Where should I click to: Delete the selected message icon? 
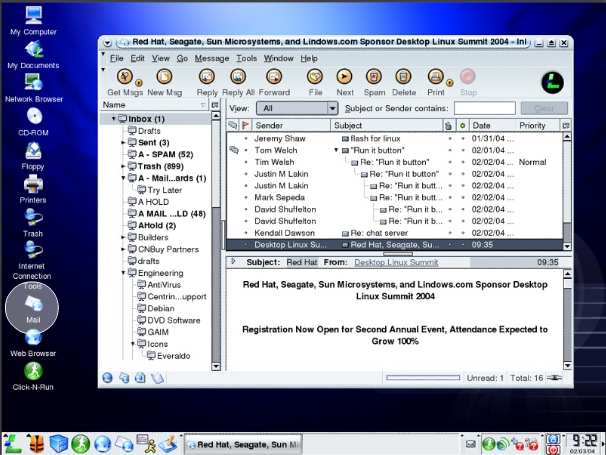[403, 77]
